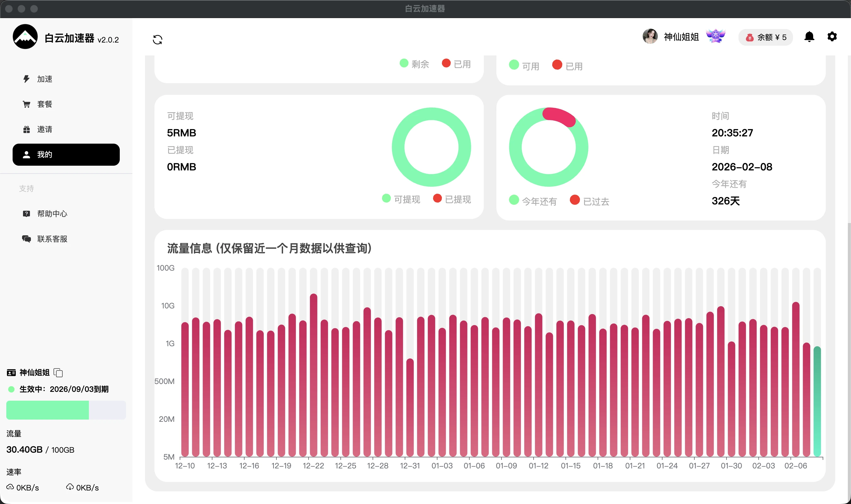851x504 pixels.
Task: Open 帮助中心 help center
Action: 52,214
